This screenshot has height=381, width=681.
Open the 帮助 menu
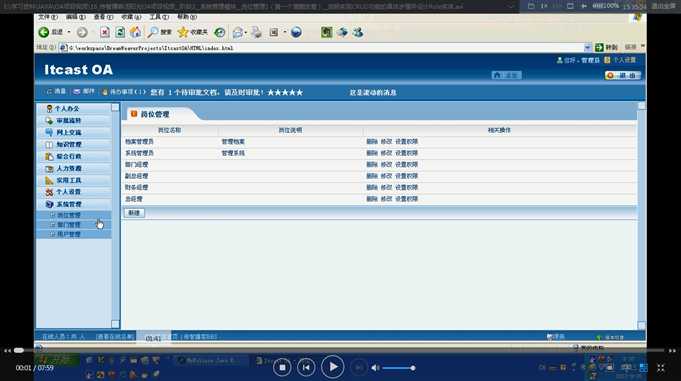click(x=187, y=17)
